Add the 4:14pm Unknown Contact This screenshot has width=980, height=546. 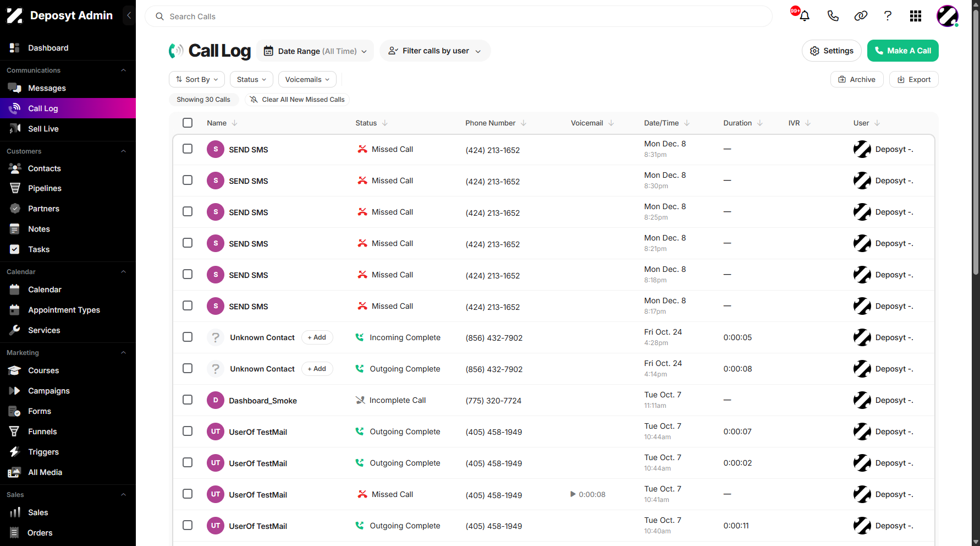[x=317, y=369]
